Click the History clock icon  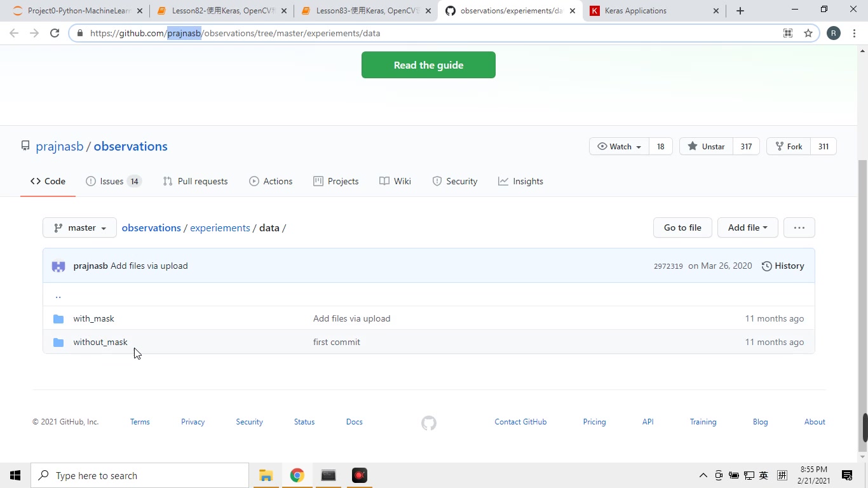click(766, 266)
